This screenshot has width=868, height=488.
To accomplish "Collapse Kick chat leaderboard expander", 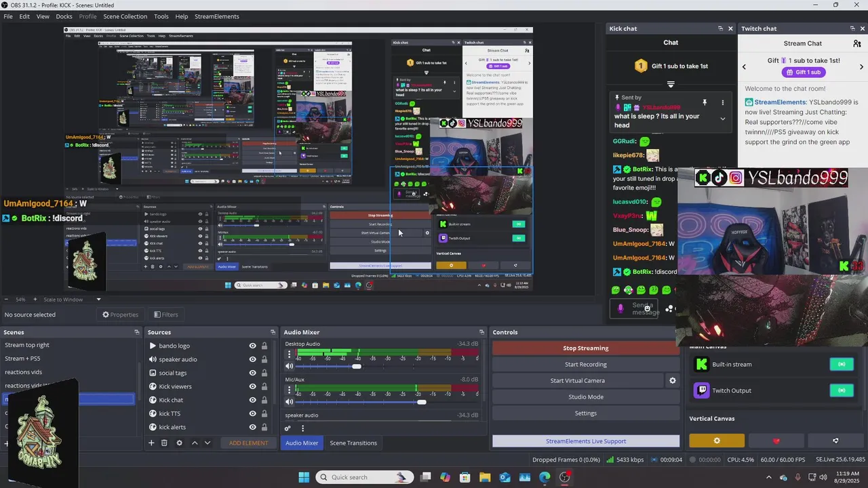I will 671,85.
